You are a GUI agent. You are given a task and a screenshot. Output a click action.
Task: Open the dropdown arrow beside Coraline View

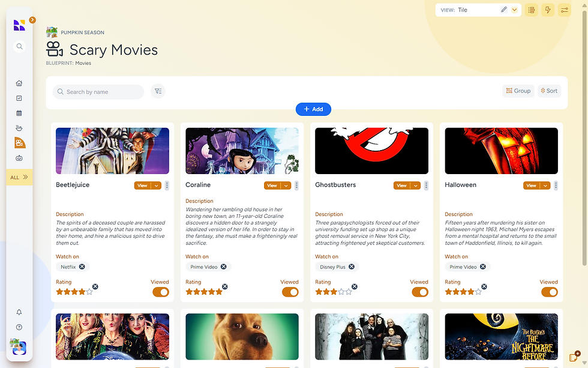pos(286,186)
